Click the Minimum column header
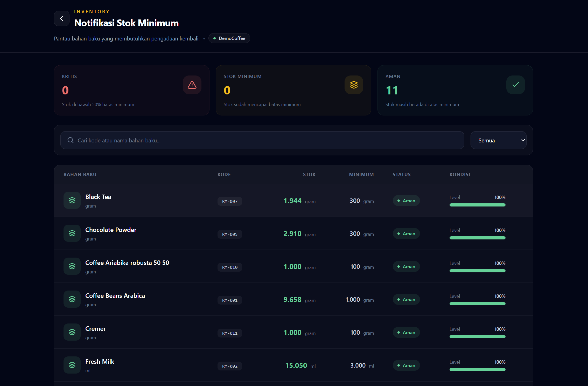The height and width of the screenshot is (386, 588). pos(361,175)
